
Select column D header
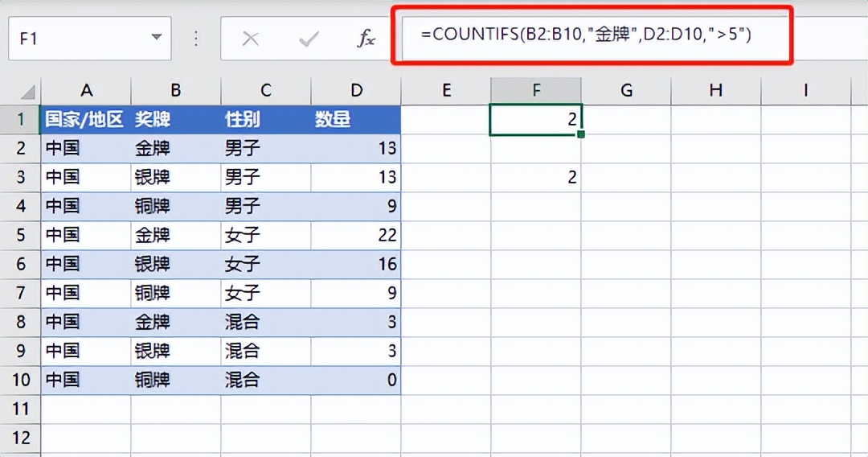[356, 90]
